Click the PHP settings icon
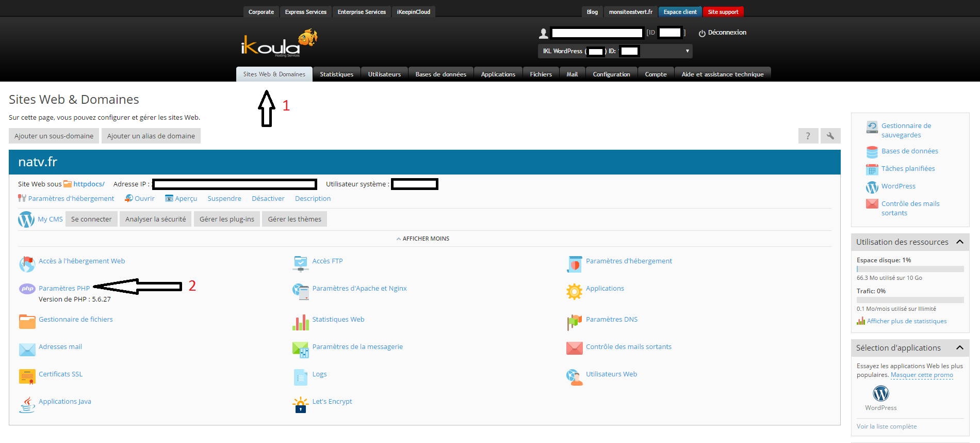The height and width of the screenshot is (443, 980). click(27, 289)
